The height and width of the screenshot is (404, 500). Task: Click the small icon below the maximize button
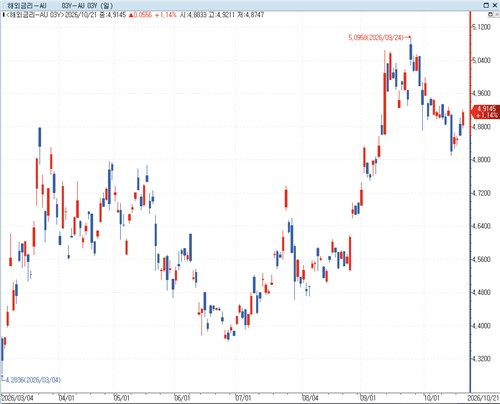click(x=490, y=15)
